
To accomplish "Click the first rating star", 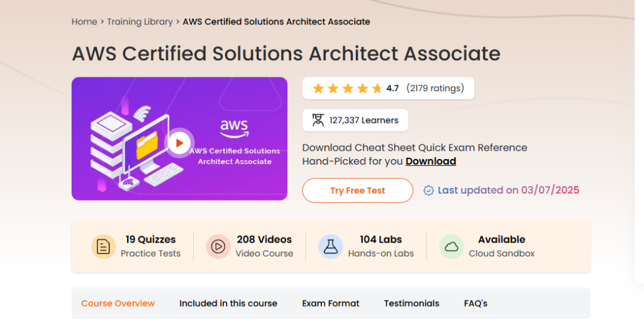I will click(318, 88).
